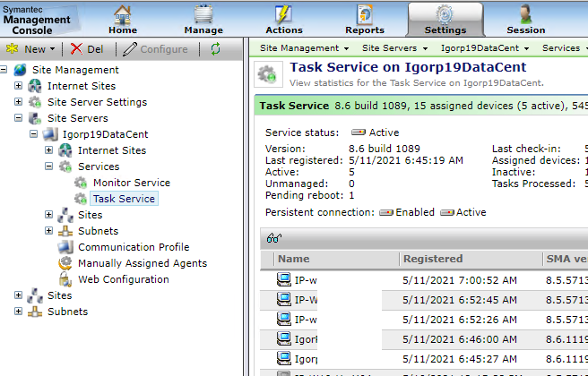Click the Site Servers server icon

35,118
